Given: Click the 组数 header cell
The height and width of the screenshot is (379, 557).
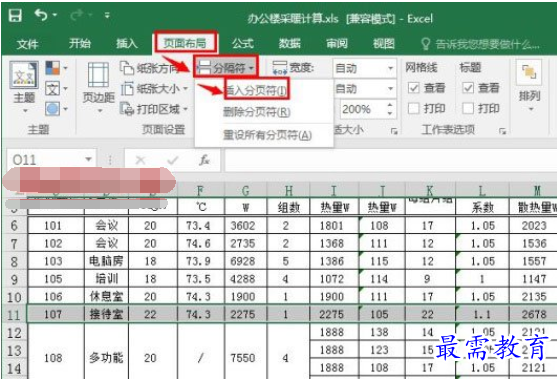Looking at the screenshot, I should pos(288,207).
